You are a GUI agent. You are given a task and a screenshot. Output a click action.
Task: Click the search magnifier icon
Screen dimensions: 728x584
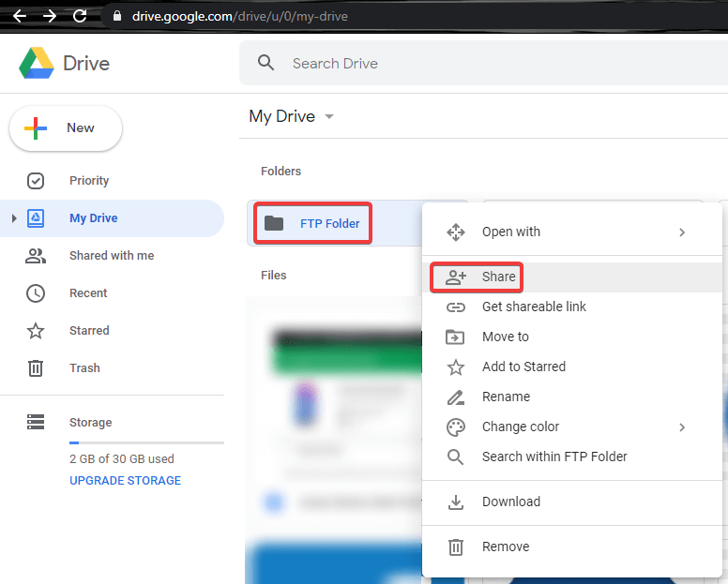pyautogui.click(x=265, y=63)
